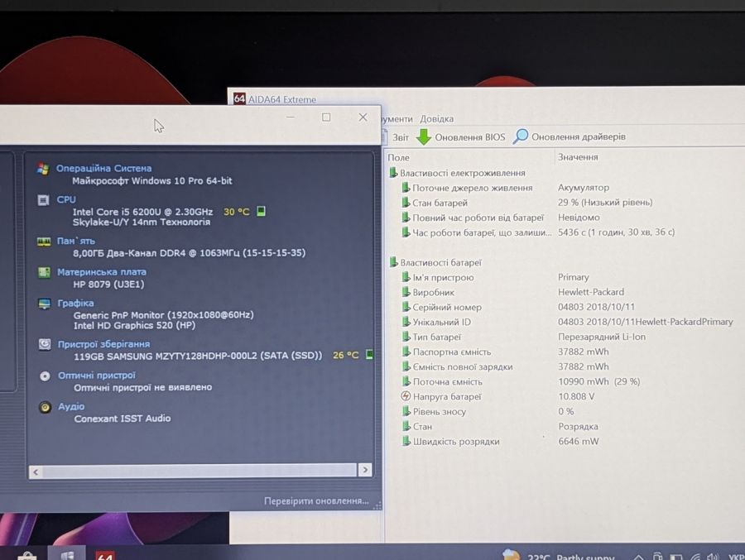Select the Паспортна ємність row
Screen dimensions: 745x560
tap(565, 352)
